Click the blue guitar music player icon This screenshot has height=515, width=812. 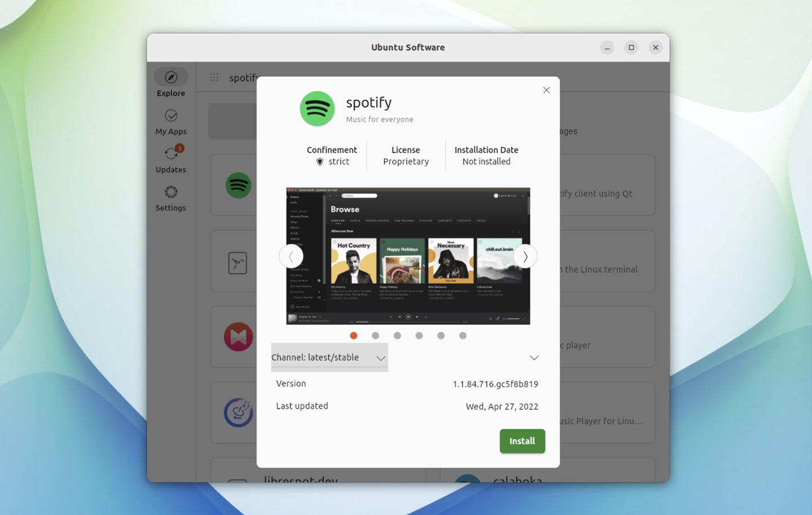[x=238, y=412]
